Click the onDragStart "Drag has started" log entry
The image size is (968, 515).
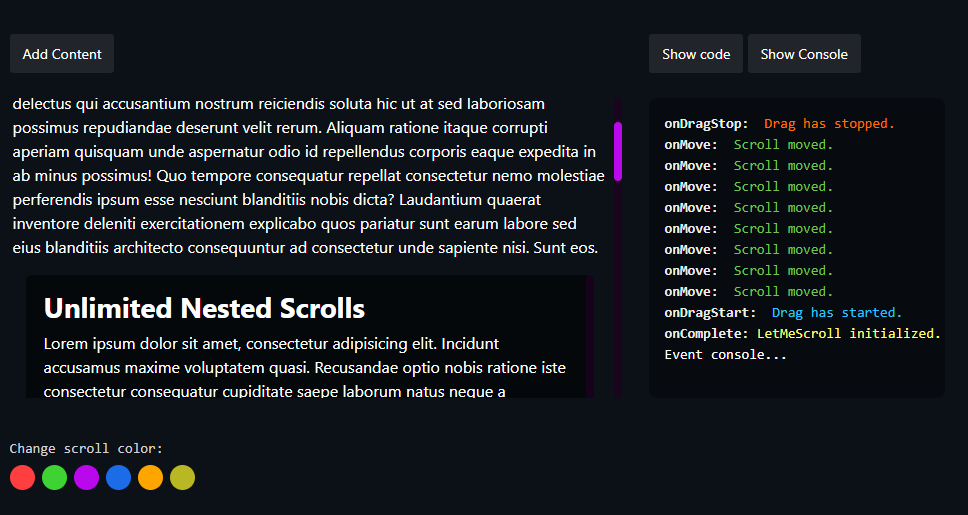783,313
